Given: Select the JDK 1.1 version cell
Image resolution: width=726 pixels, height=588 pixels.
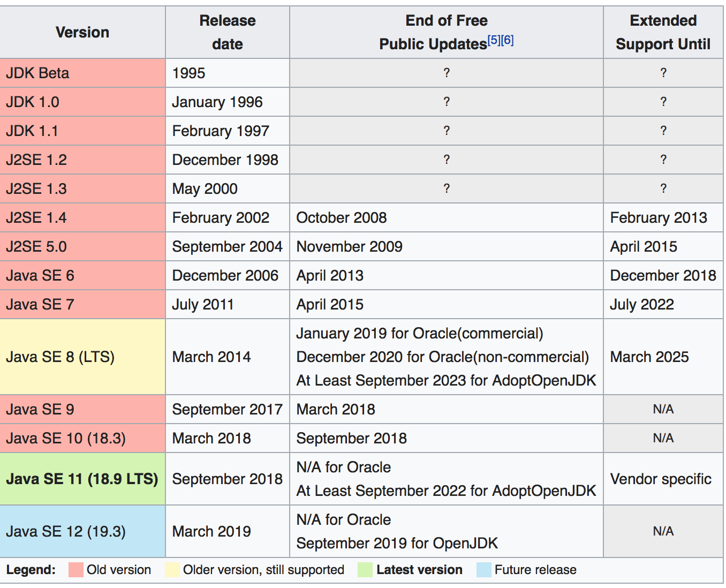Looking at the screenshot, I should (x=82, y=131).
